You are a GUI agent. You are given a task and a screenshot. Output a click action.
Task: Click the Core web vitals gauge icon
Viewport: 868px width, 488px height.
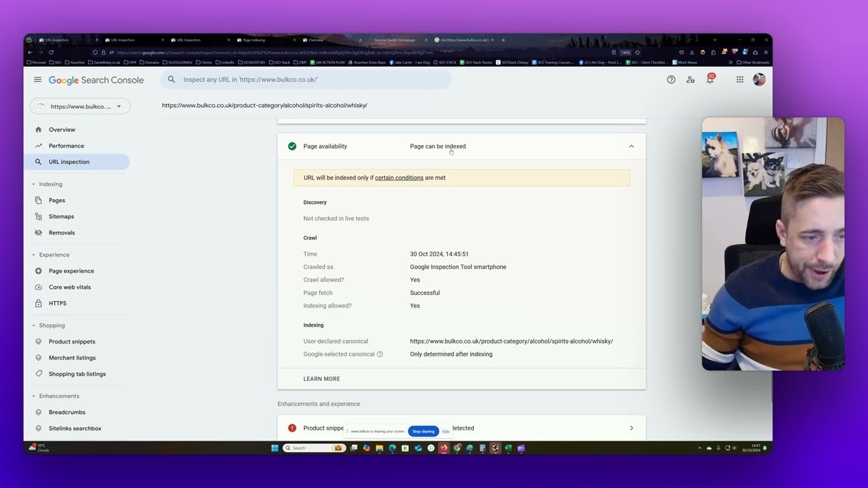pos(38,287)
